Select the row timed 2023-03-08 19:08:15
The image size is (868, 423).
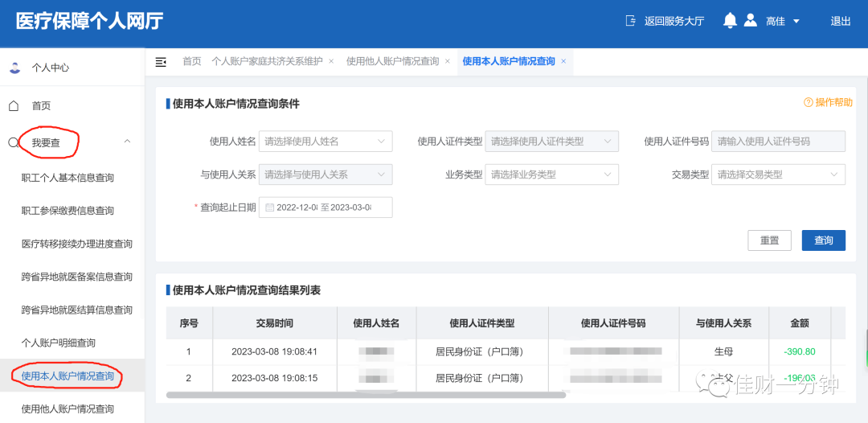click(x=506, y=378)
